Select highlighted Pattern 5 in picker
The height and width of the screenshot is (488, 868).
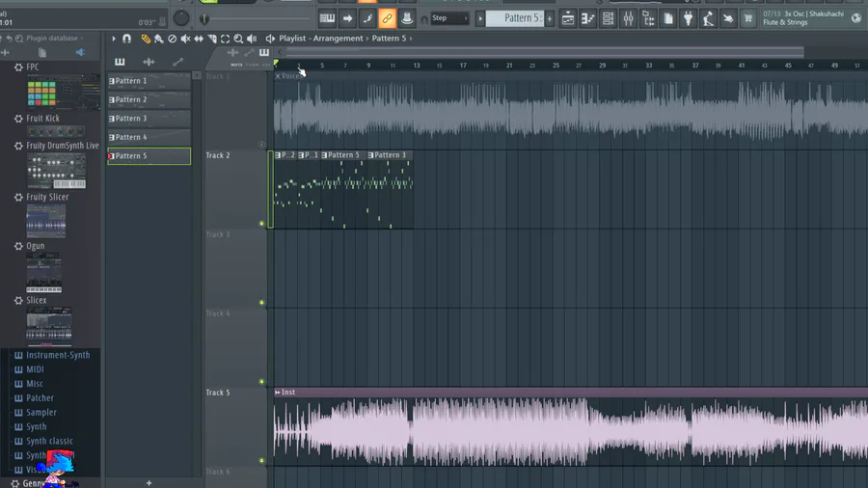click(x=149, y=156)
